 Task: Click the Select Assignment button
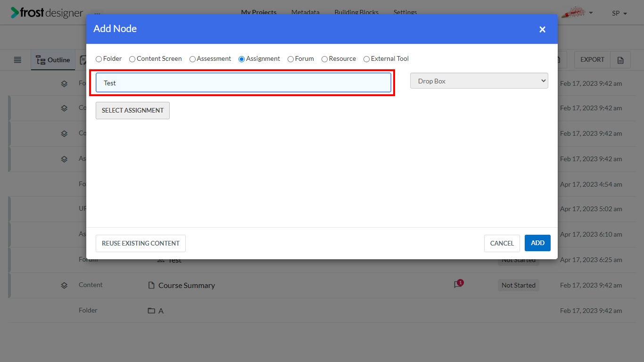[132, 110]
